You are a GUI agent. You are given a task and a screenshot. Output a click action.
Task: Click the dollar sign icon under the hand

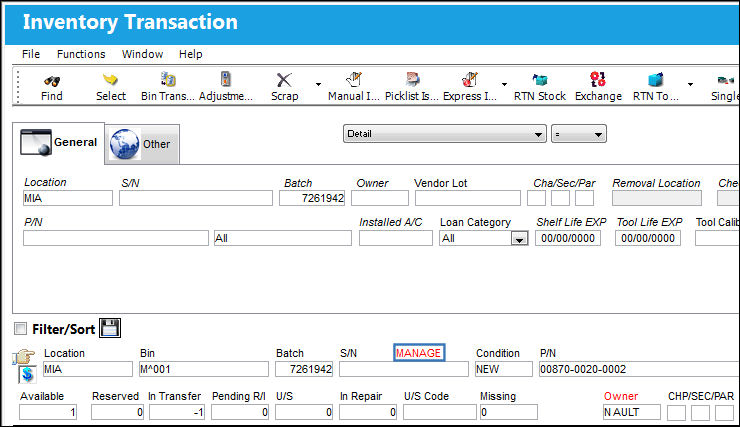(27, 374)
